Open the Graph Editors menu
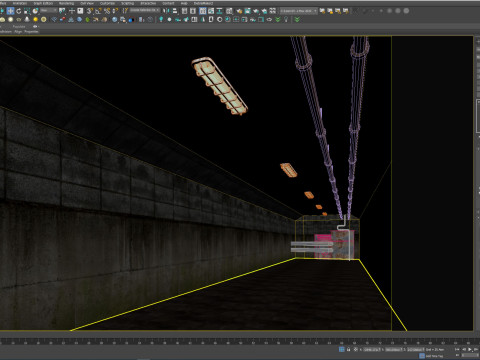 coord(43,3)
